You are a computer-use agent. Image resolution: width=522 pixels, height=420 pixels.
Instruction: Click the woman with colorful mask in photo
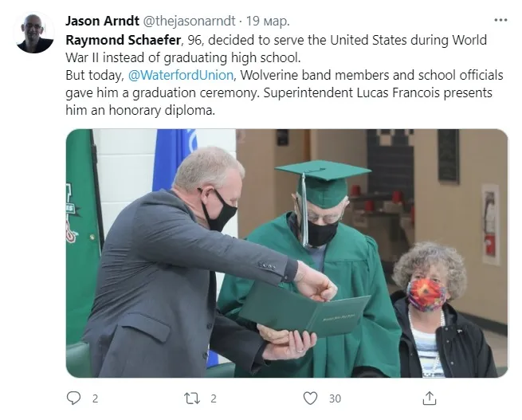[x=439, y=309]
